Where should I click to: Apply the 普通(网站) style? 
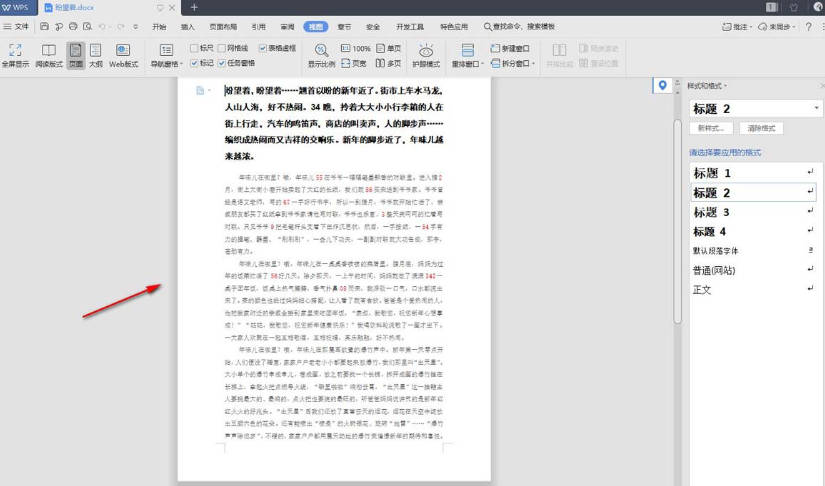753,270
